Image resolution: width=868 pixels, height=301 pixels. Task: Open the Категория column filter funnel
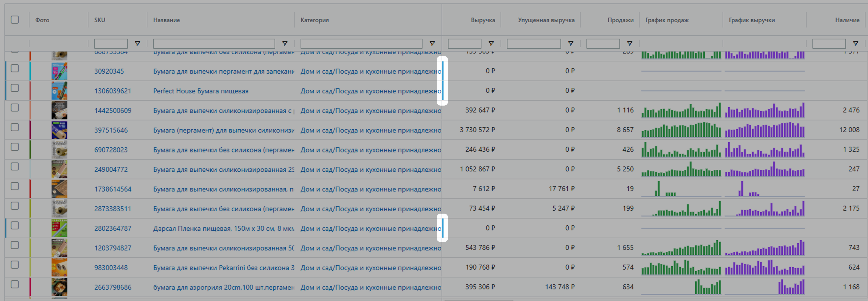432,43
